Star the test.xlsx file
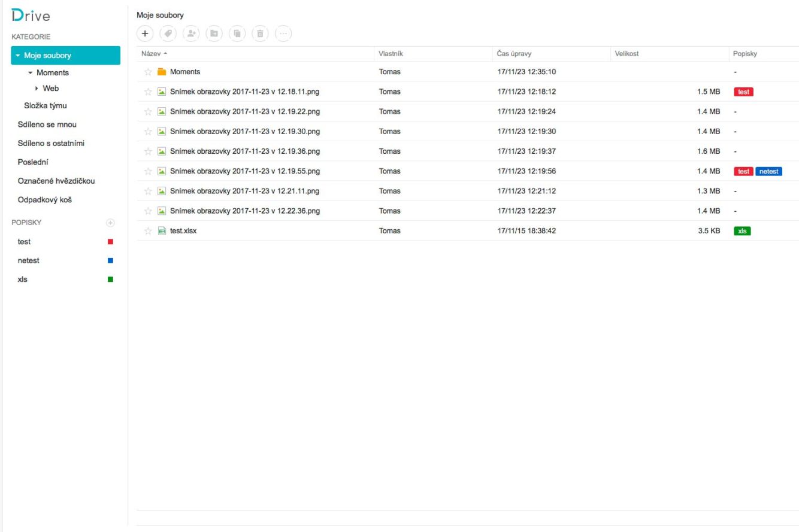 pyautogui.click(x=148, y=231)
